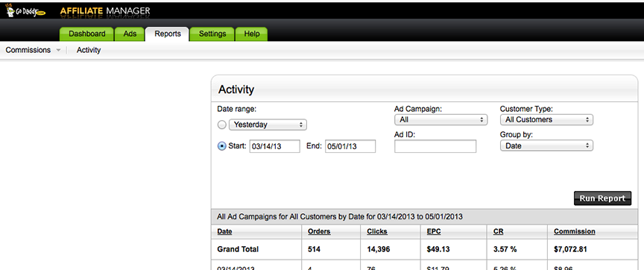
Task: Click the Start date input field
Action: (275, 146)
